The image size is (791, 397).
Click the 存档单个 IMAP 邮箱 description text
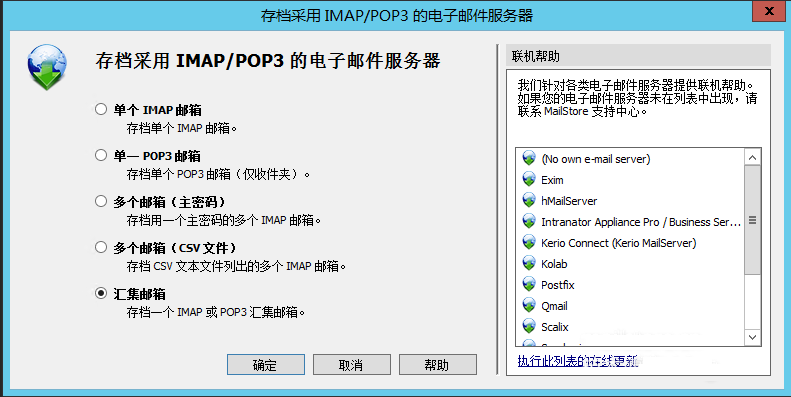click(x=182, y=128)
